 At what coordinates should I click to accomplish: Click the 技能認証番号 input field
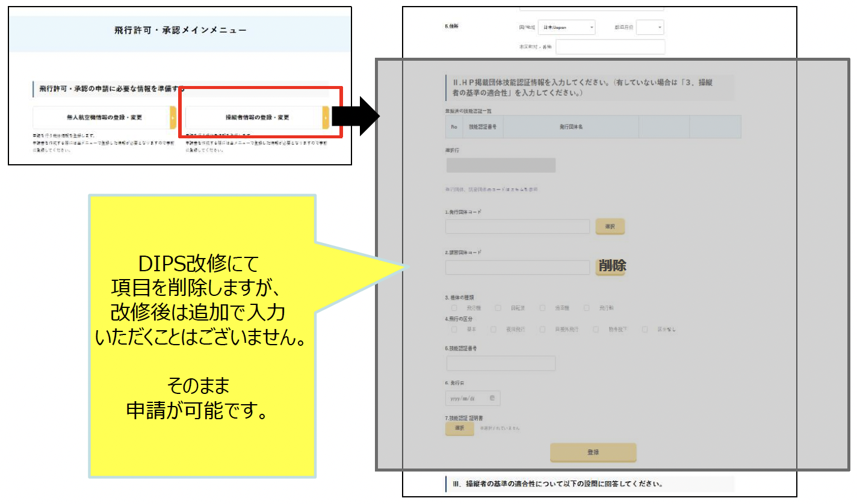501,363
